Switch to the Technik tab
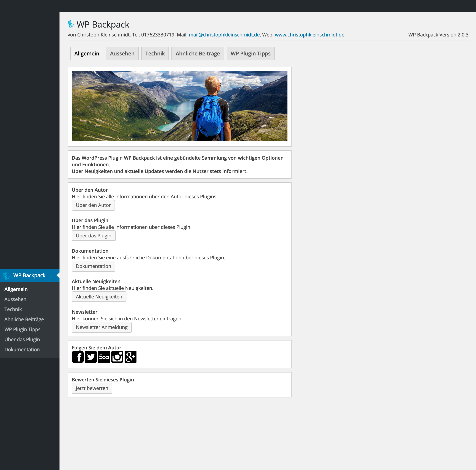Image resolution: width=476 pixels, height=470 pixels. 155,54
